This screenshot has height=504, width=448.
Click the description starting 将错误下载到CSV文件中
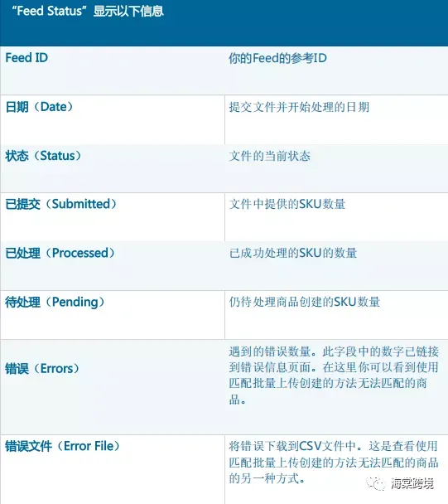click(x=334, y=463)
